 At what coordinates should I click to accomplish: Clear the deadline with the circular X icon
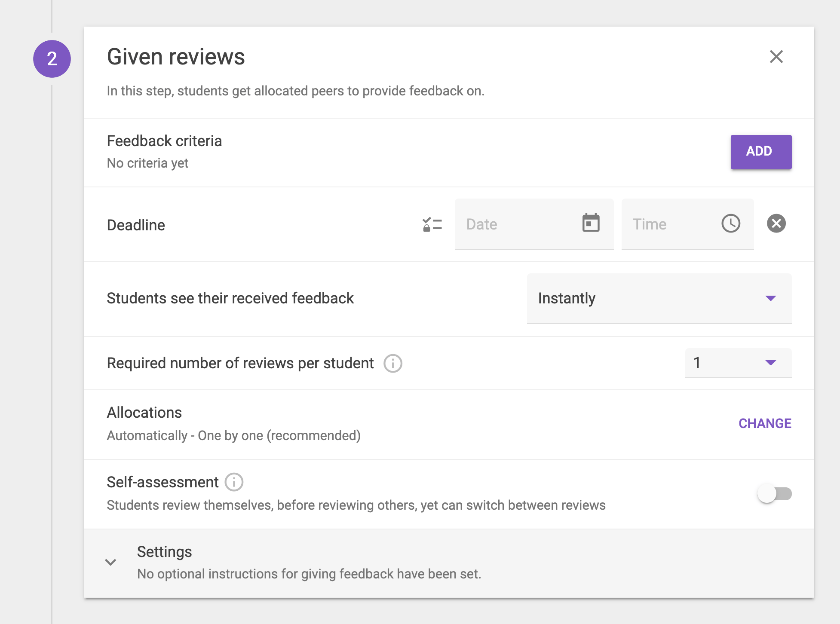776,223
